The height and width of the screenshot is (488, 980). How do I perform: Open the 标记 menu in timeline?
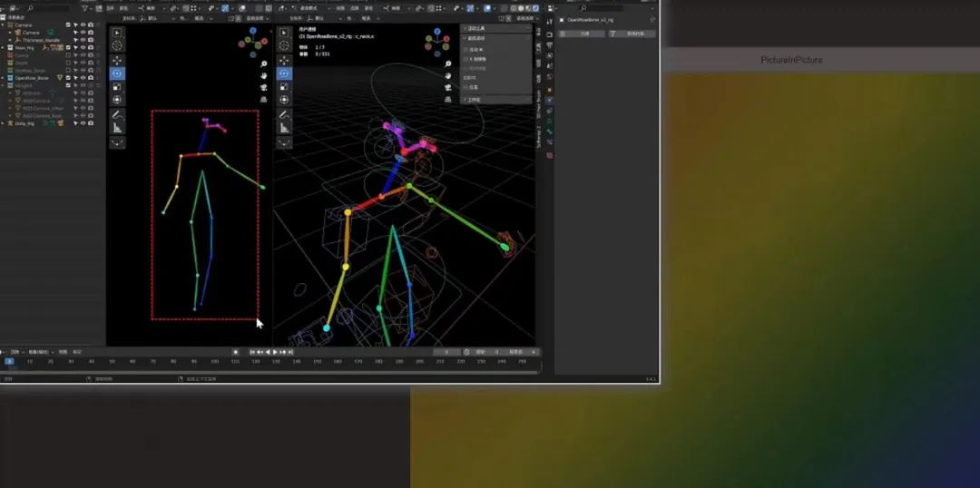(77, 353)
